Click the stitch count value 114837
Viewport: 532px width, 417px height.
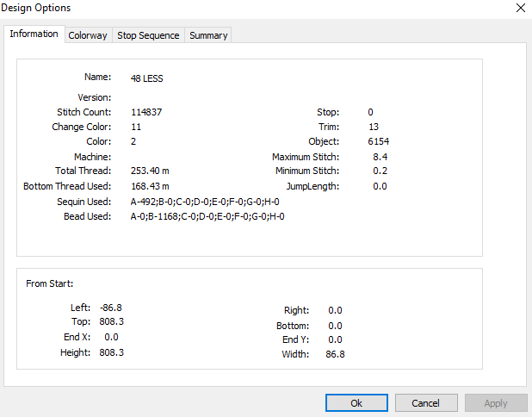pos(146,112)
